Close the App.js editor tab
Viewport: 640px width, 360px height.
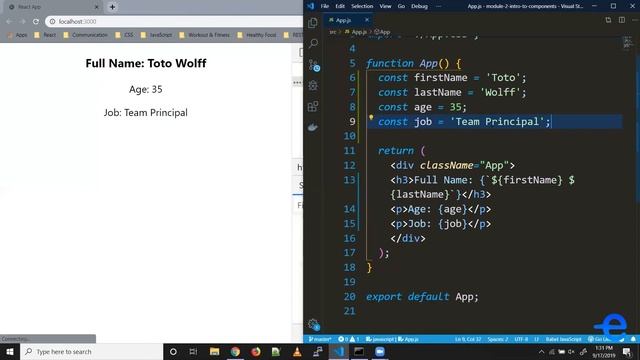pyautogui.click(x=367, y=20)
